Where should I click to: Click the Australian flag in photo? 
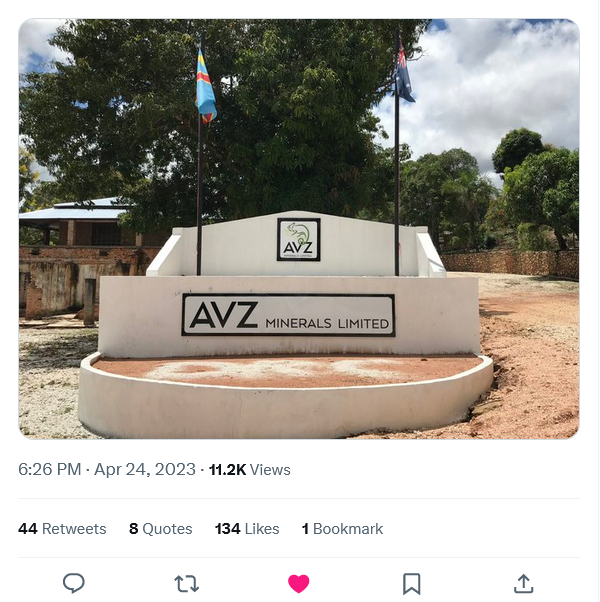pyautogui.click(x=404, y=73)
